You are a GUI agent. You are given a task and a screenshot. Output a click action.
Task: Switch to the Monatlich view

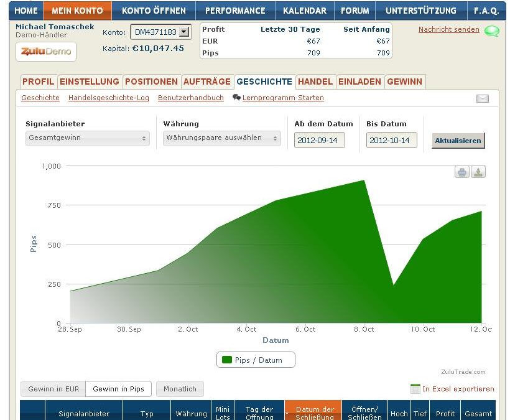click(x=180, y=389)
